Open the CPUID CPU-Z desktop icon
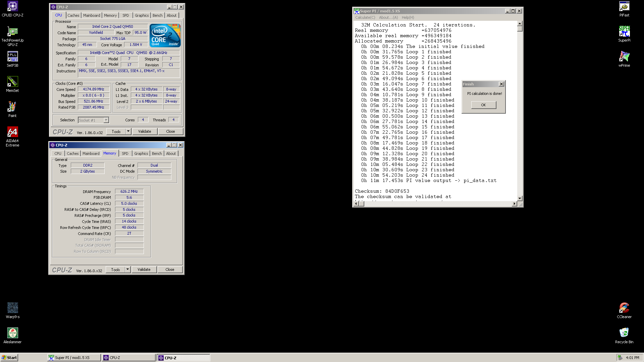 [12, 9]
